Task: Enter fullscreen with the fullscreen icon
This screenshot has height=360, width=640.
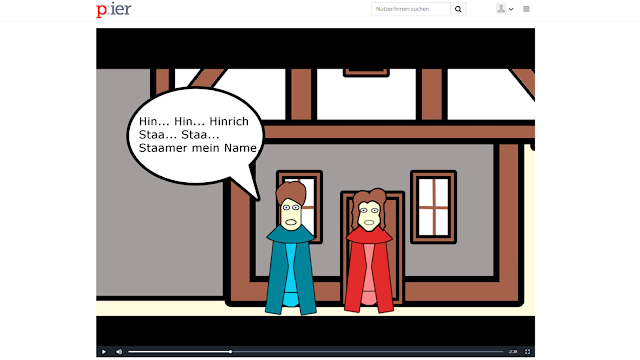Action: 527,351
